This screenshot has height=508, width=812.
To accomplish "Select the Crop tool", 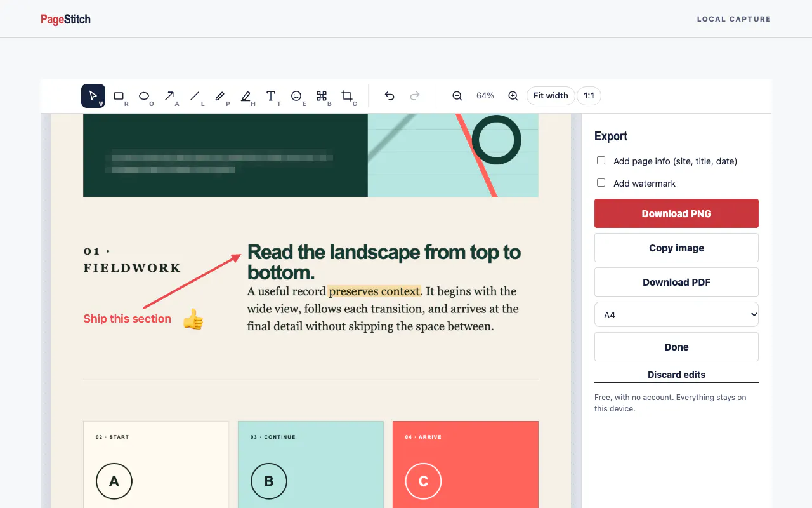I will coord(347,96).
